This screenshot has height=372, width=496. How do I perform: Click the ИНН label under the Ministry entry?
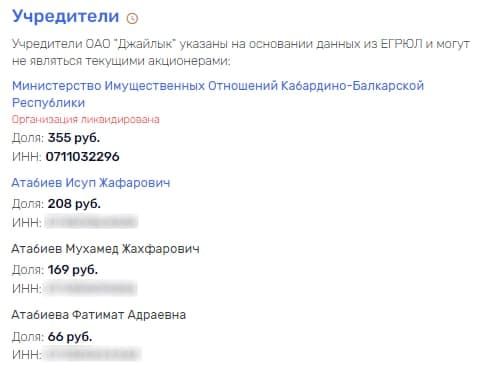[27, 156]
